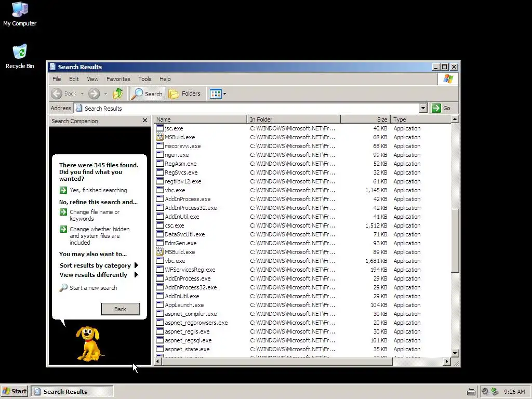The height and width of the screenshot is (399, 532).
Task: Toggle the Folders toolbar button
Action: 184,94
